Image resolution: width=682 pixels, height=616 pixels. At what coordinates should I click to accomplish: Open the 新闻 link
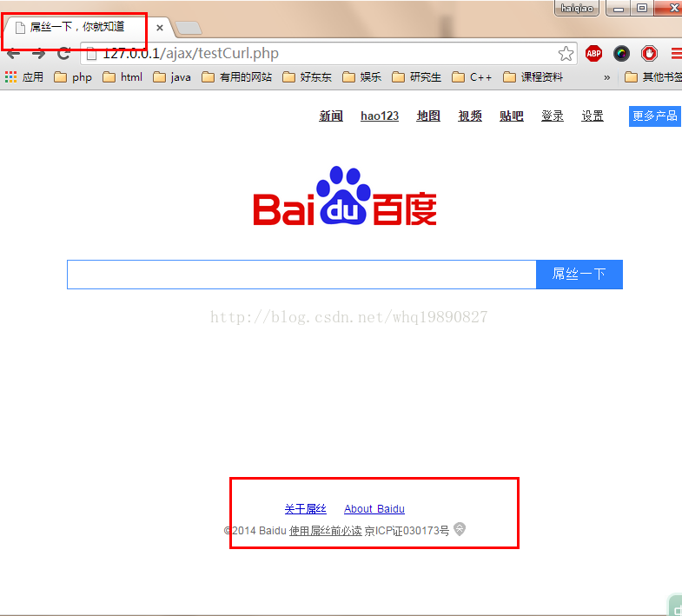pos(331,116)
